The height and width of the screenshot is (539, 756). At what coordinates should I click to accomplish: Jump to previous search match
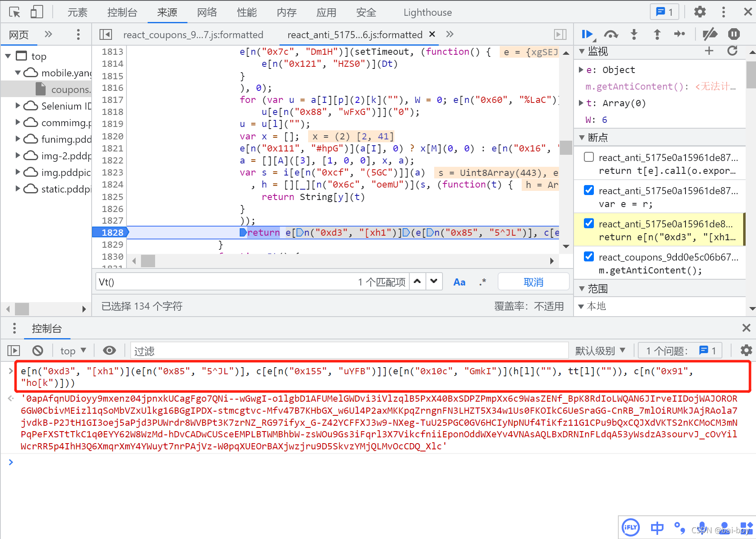coord(418,281)
